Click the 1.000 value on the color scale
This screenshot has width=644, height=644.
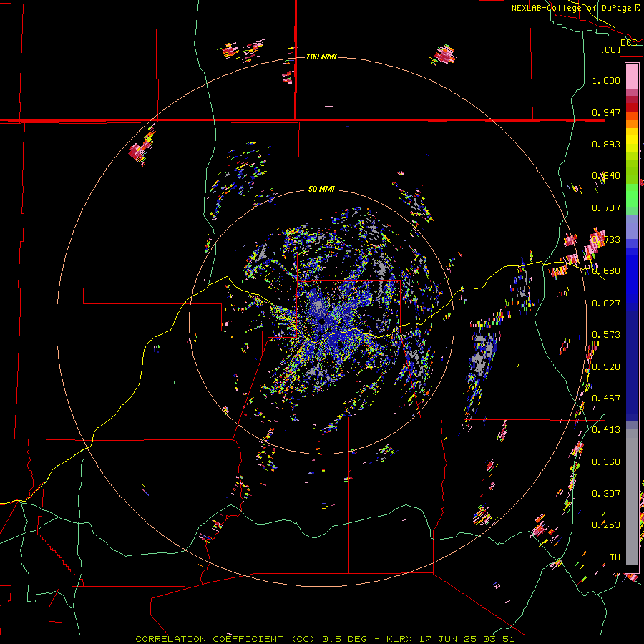[x=606, y=80]
